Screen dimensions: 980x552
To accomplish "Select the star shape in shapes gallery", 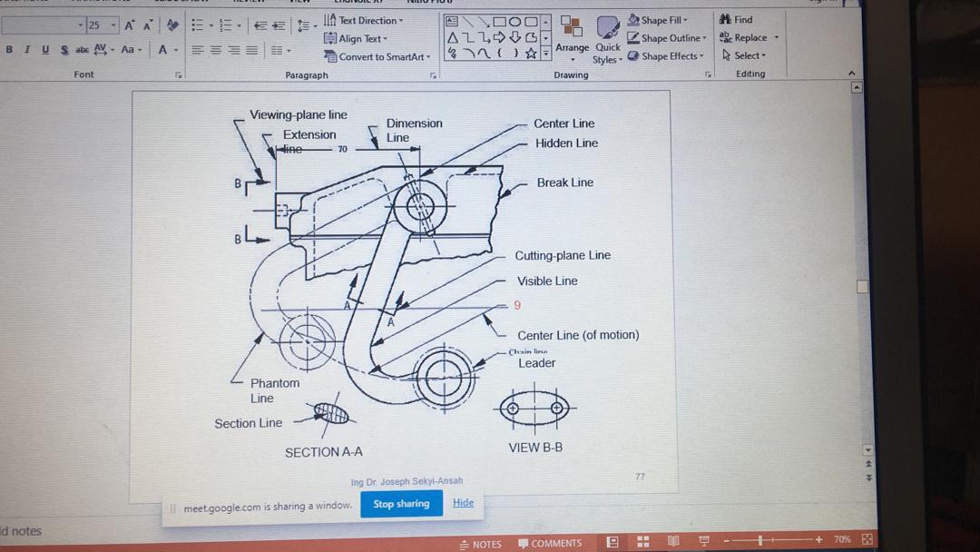I will pos(531,54).
